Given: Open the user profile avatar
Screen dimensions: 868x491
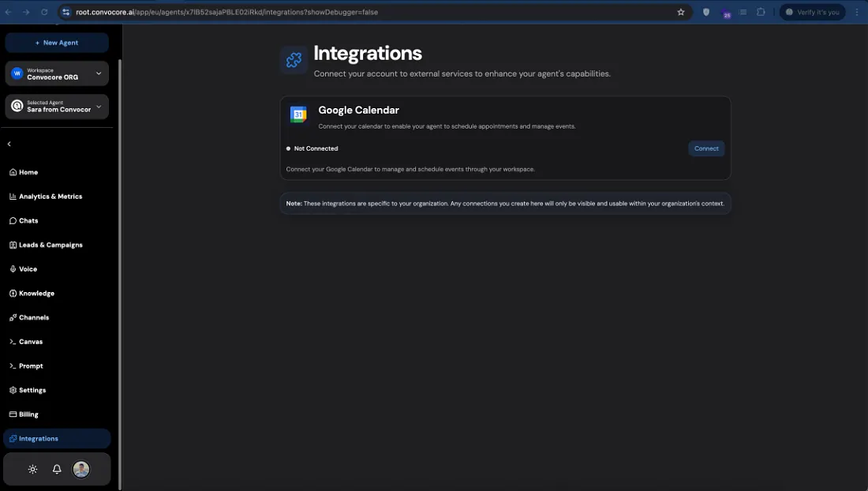Looking at the screenshot, I should 80,470.
